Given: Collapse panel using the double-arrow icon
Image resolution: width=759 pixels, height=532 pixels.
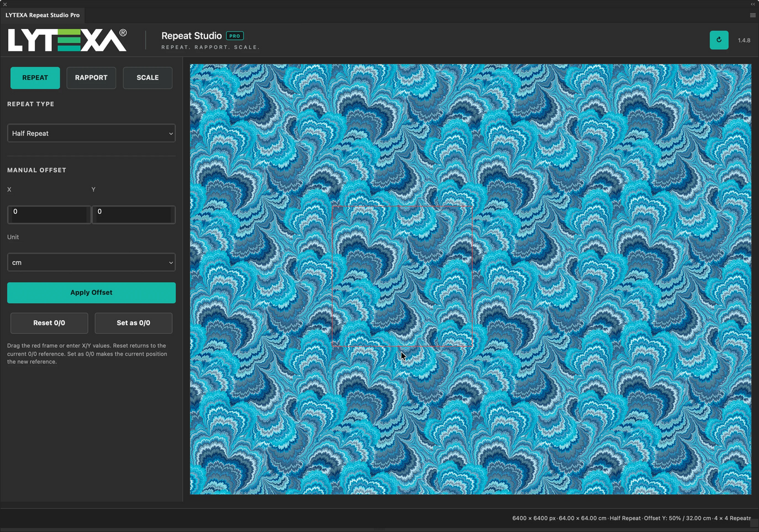Looking at the screenshot, I should point(753,4).
